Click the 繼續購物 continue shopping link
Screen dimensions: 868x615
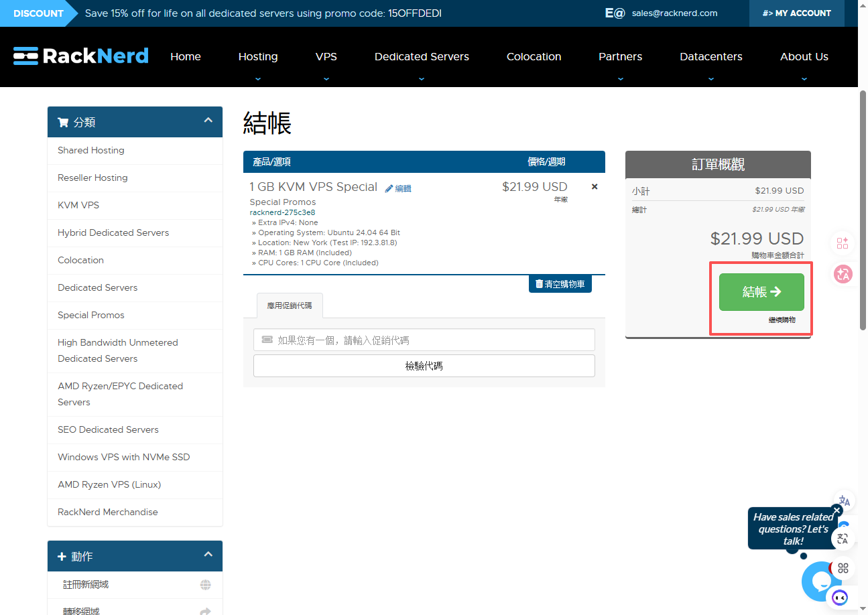tap(782, 320)
